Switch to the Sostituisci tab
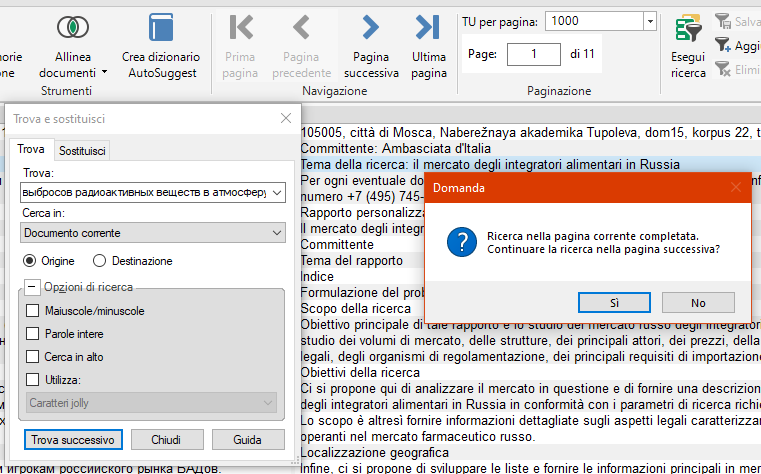761x474 pixels. (x=82, y=151)
